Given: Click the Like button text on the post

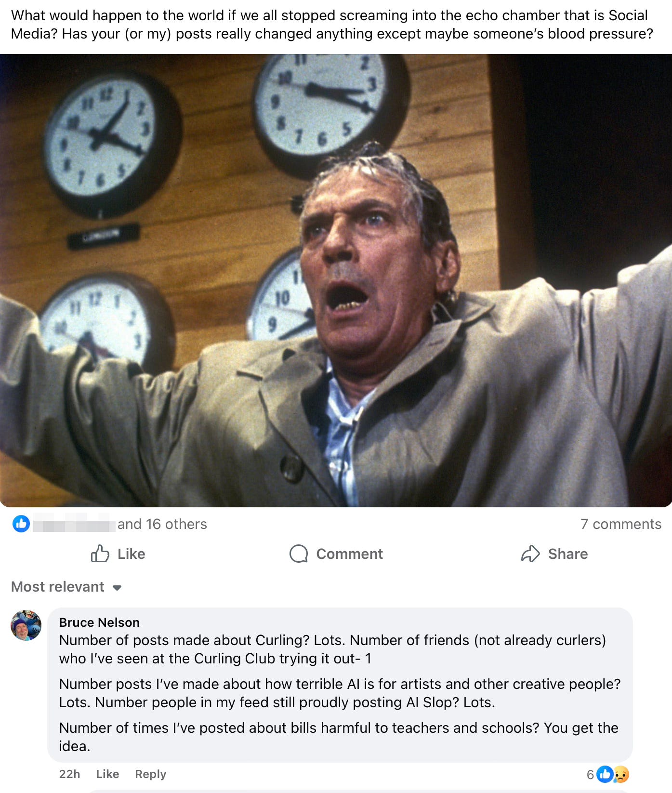Looking at the screenshot, I should click(132, 554).
